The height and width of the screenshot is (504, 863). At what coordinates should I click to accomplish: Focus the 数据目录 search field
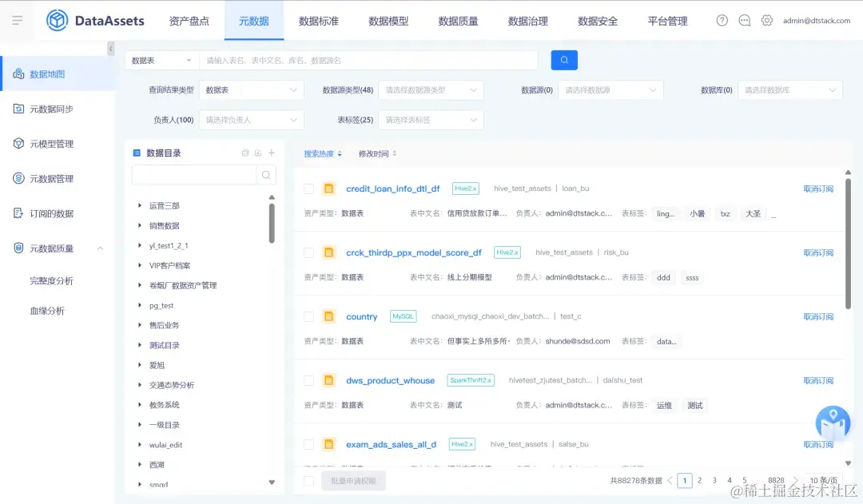(194, 175)
